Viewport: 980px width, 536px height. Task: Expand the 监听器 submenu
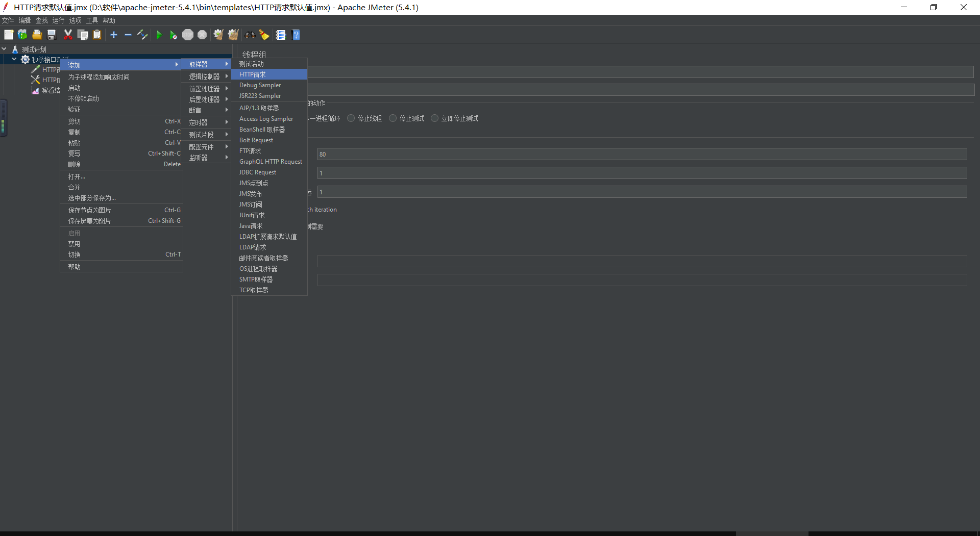coord(206,157)
